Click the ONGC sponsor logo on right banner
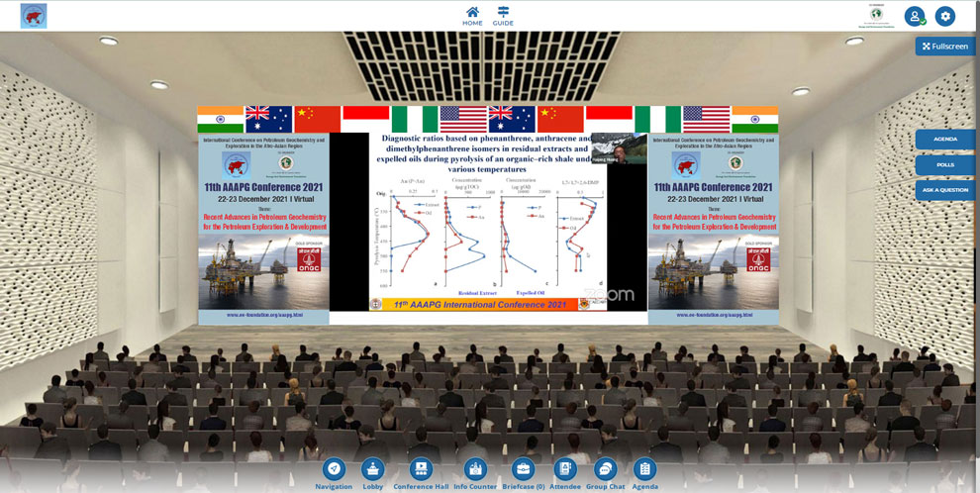The image size is (980, 493). (x=758, y=259)
